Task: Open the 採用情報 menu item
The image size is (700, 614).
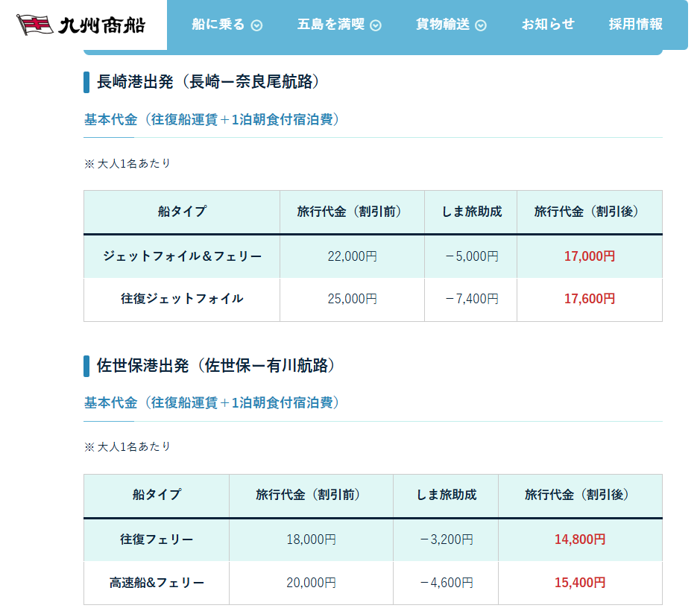Action: [x=635, y=24]
